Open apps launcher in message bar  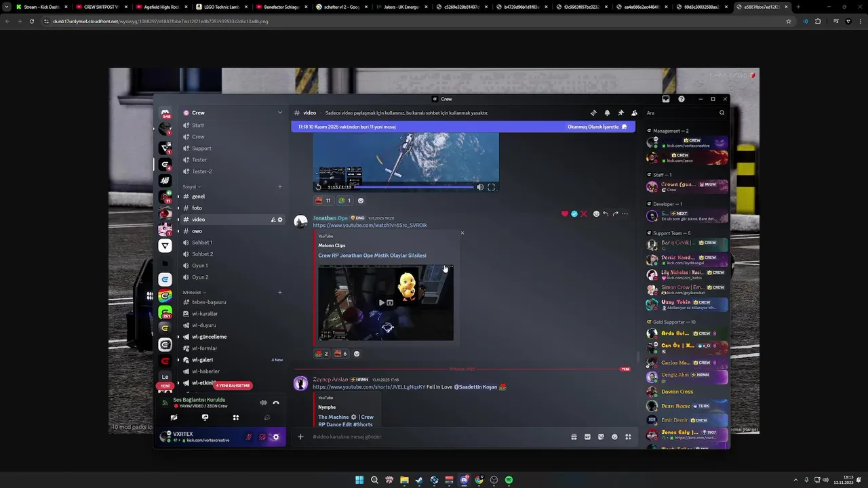click(x=628, y=437)
